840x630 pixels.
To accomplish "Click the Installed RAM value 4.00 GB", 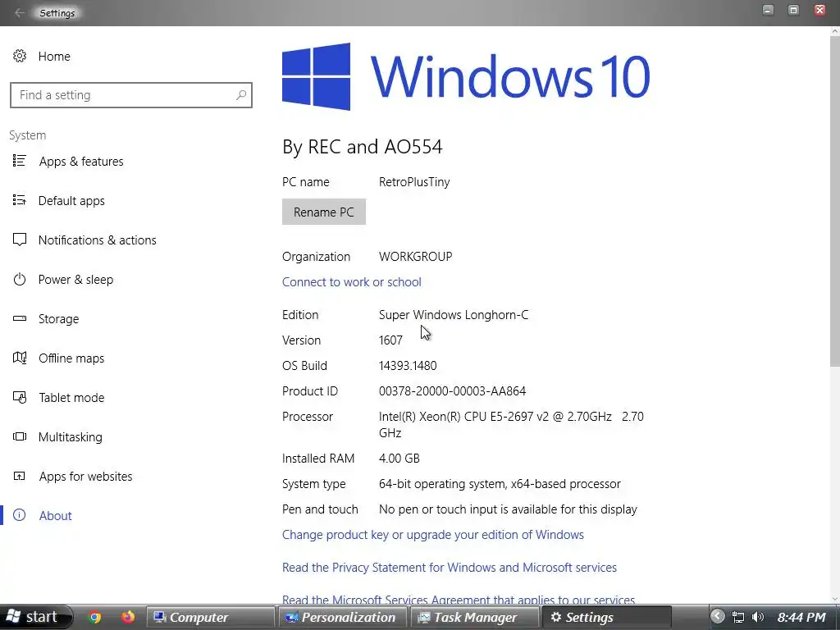I will pos(399,459).
